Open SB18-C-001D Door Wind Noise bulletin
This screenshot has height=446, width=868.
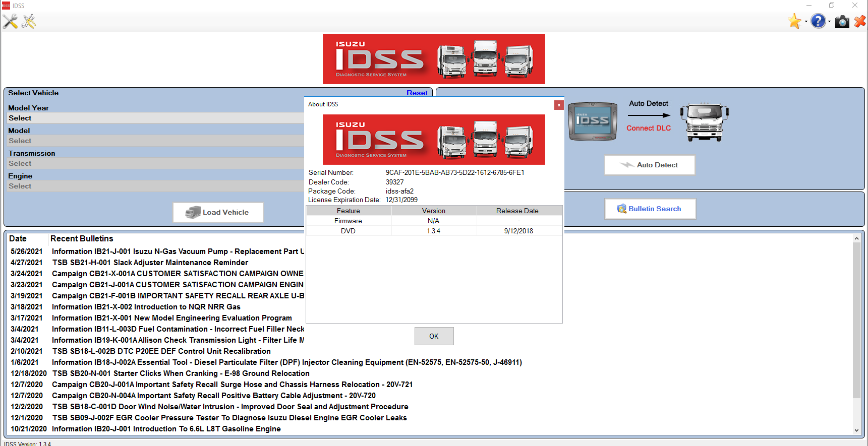[230, 407]
